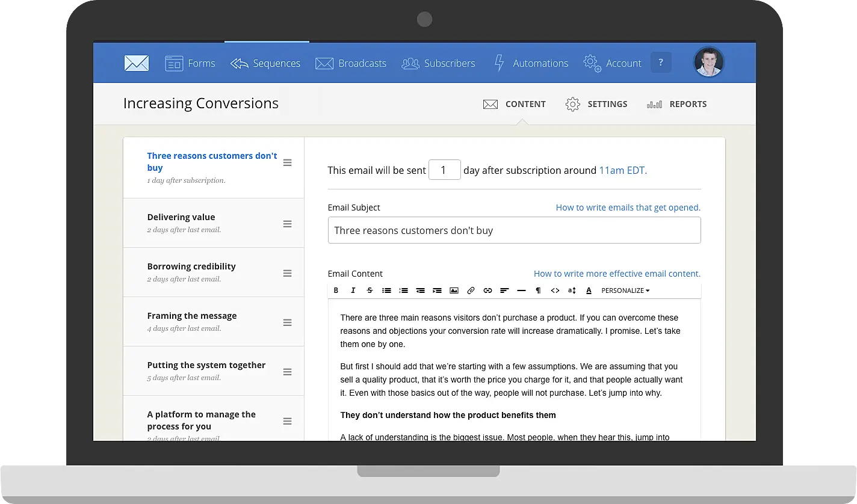This screenshot has width=857, height=504.
Task: Insert a horizontal rule divider
Action: click(521, 290)
